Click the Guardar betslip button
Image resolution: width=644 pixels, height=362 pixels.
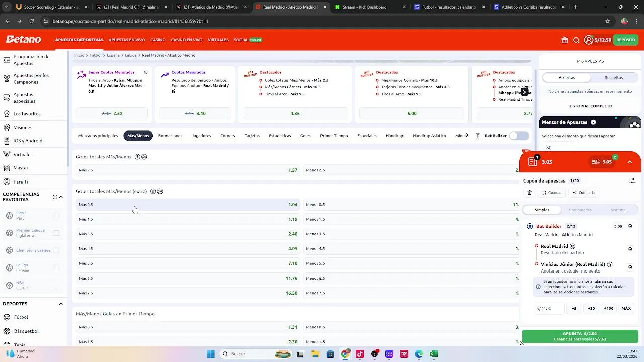coord(552,192)
